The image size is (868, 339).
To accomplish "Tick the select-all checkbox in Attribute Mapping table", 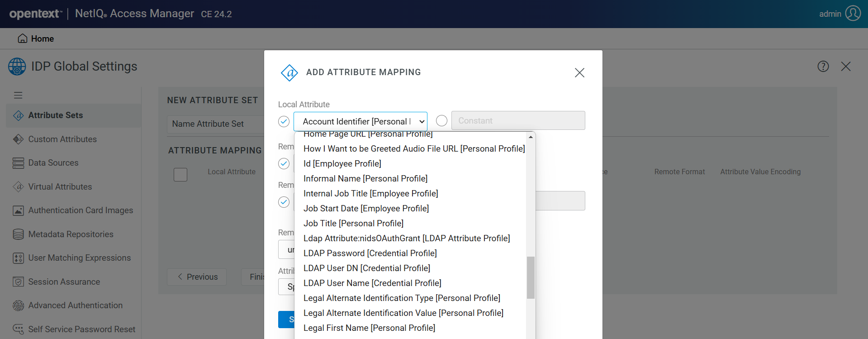I will (180, 175).
